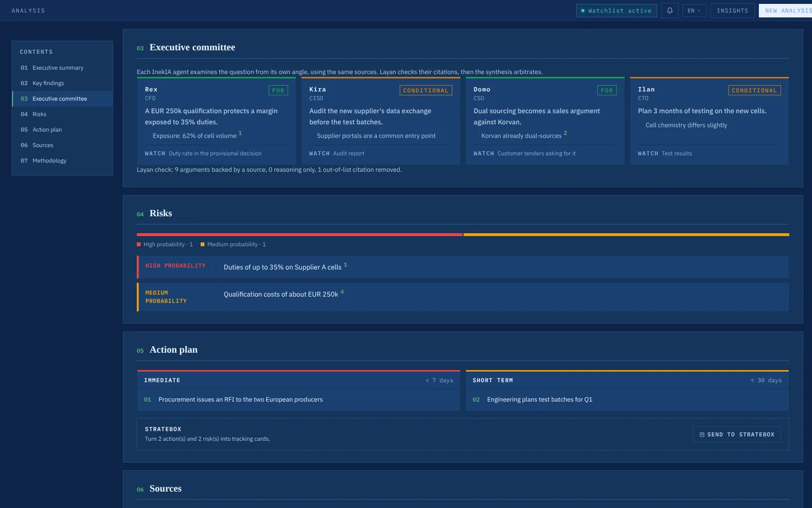Click the Medium probability legend swatch

[202, 244]
